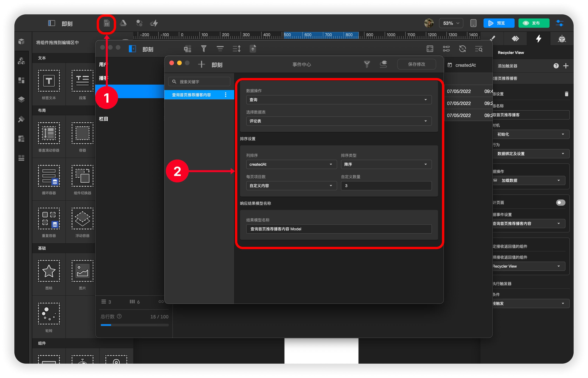The height and width of the screenshot is (378, 588).
Task: Click the total rows progress bar
Action: pos(134,325)
